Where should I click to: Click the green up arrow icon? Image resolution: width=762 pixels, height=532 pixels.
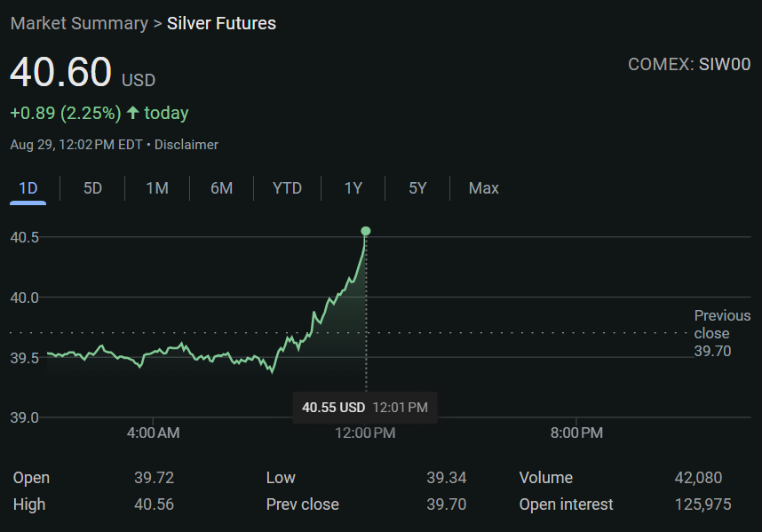click(133, 113)
